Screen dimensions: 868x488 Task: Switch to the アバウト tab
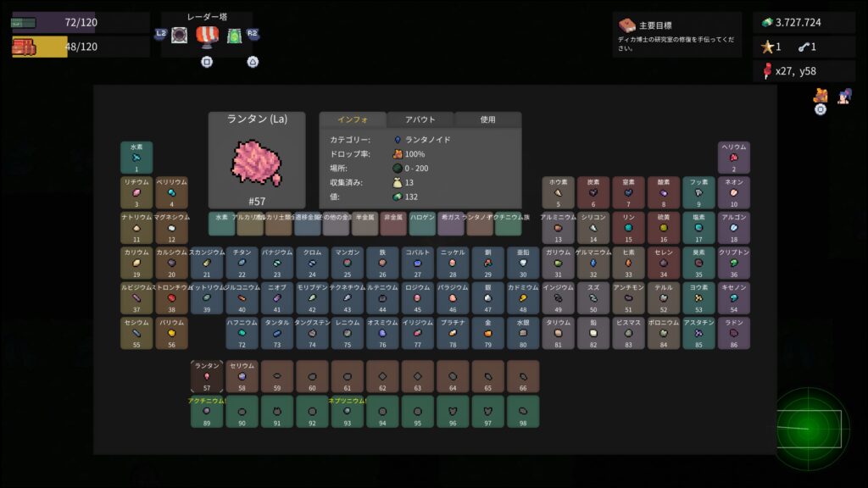coord(420,119)
